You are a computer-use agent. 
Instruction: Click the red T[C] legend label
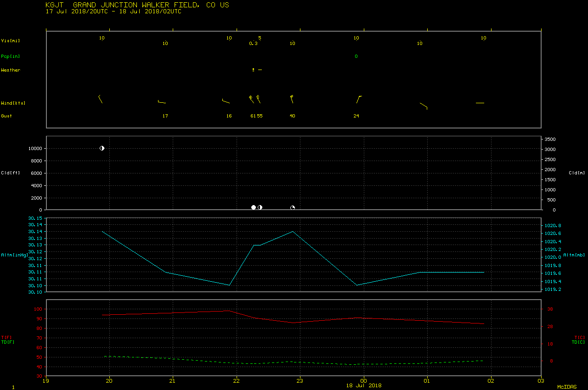(x=579, y=338)
